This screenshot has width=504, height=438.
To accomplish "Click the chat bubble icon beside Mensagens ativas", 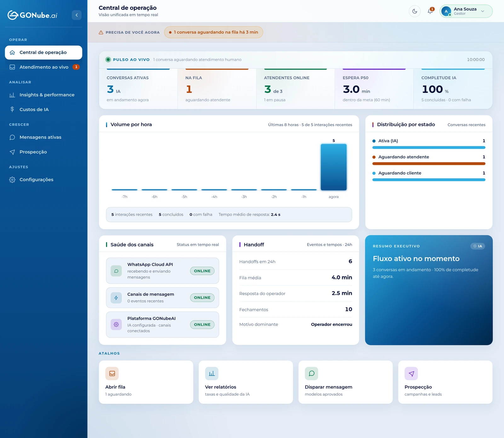I will (x=12, y=137).
